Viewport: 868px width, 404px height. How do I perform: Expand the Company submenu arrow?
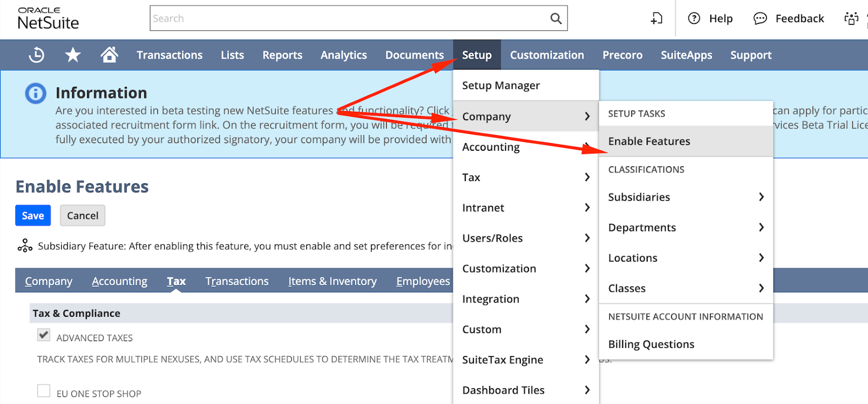click(x=587, y=116)
